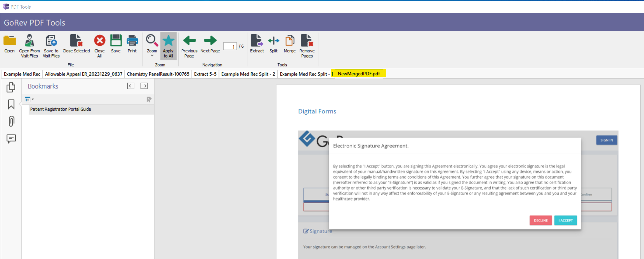Image resolution: width=644 pixels, height=259 pixels.
Task: Click the DECLINE button
Action: (540, 220)
